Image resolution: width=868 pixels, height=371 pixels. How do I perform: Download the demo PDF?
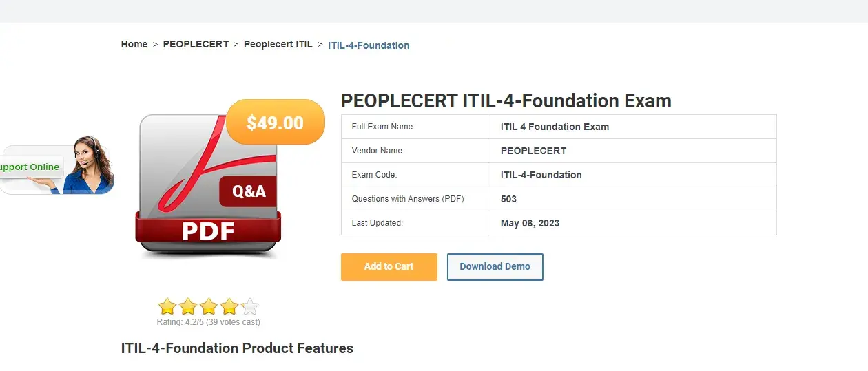pos(495,267)
